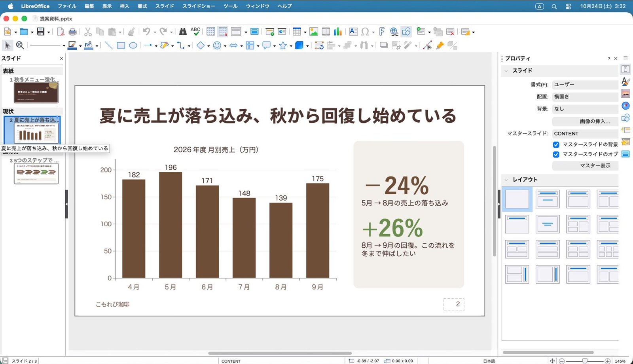Activate the Zoom & Pan tool

(20, 45)
